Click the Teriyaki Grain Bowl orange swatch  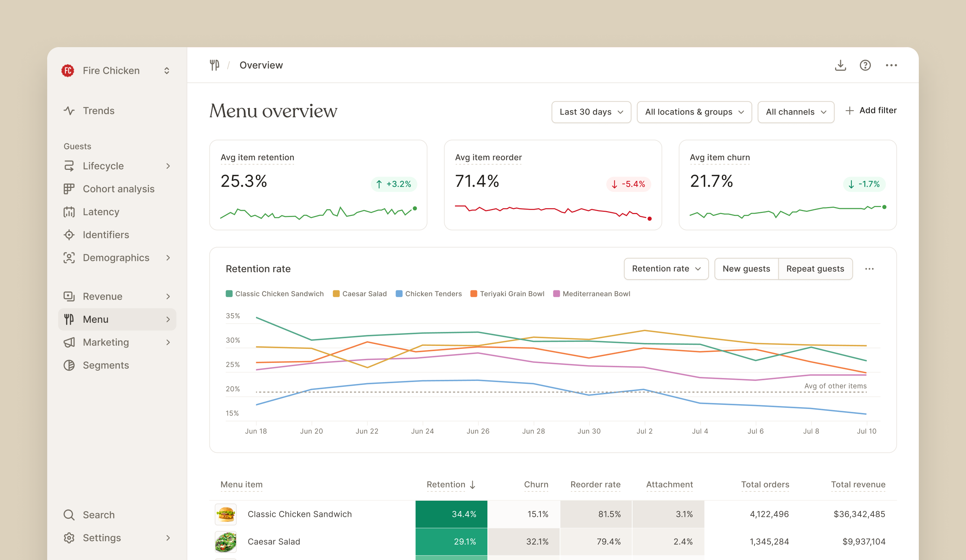click(x=473, y=294)
